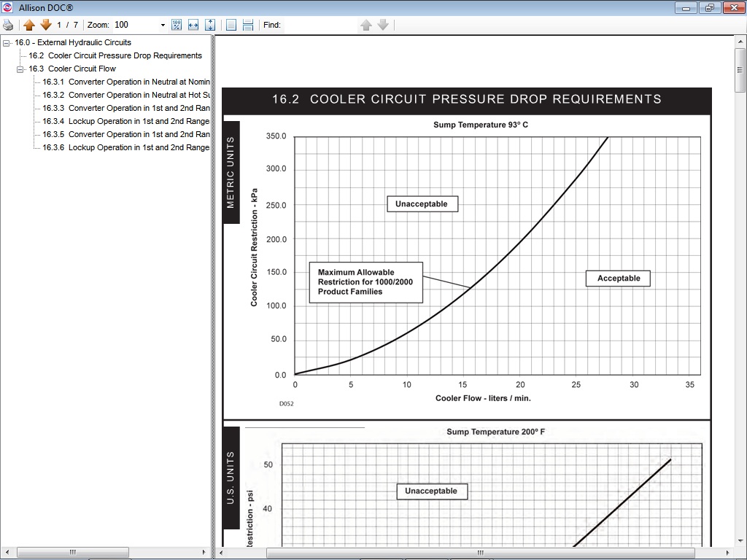Select the actual size (100%) zoom icon

[177, 24]
